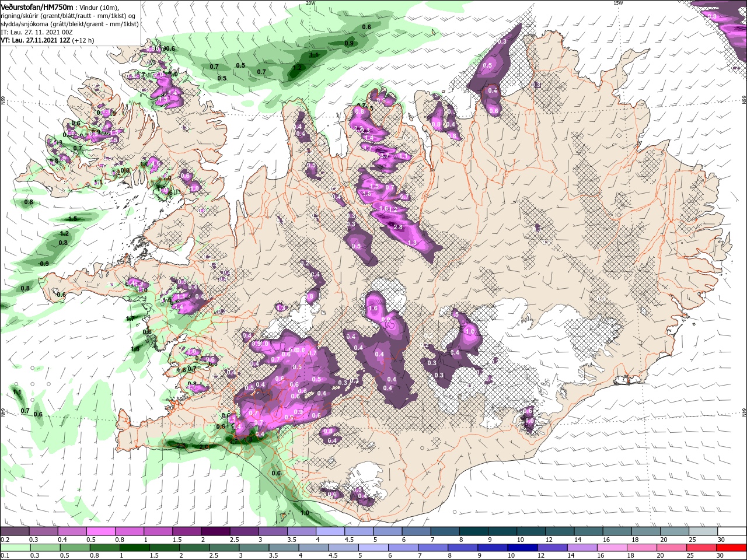Viewport: 747px width, 560px height.
Task: Click the 15W longitude label at top
Action: click(618, 2)
